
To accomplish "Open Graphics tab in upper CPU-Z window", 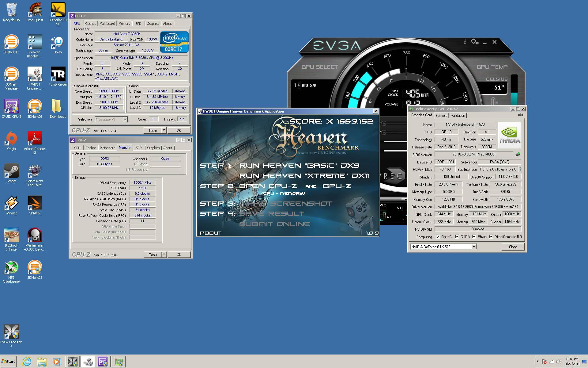I will point(153,24).
